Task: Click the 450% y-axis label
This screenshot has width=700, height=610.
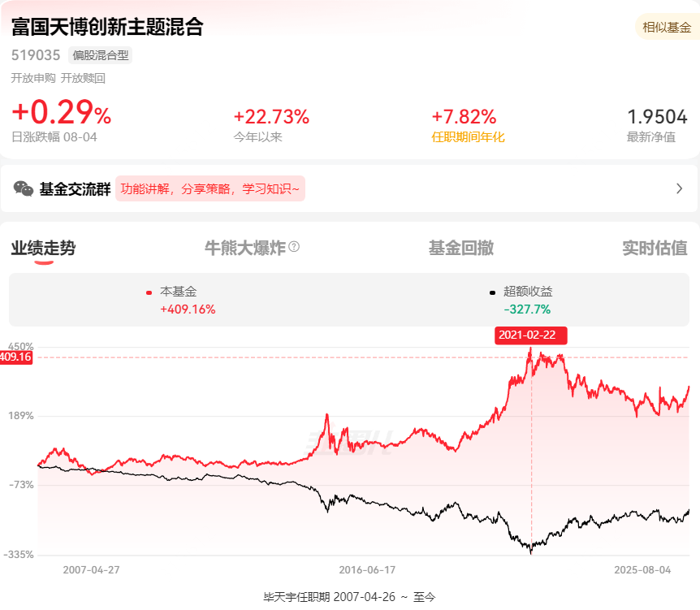Action: pos(20,347)
